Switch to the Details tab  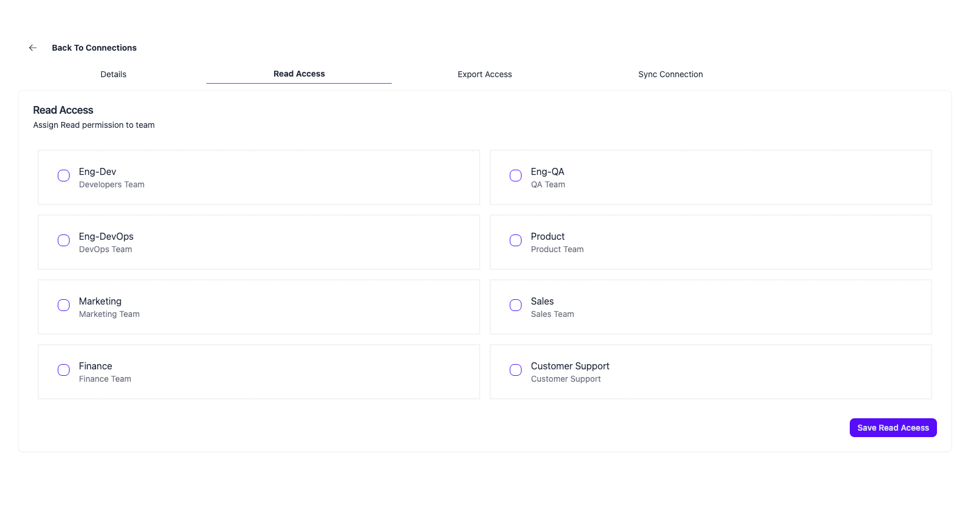[113, 74]
